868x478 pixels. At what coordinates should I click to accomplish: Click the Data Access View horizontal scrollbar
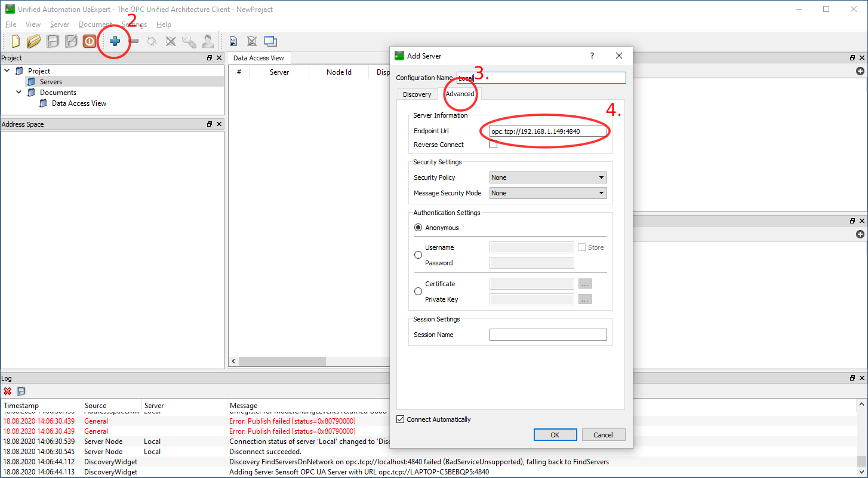(x=282, y=361)
